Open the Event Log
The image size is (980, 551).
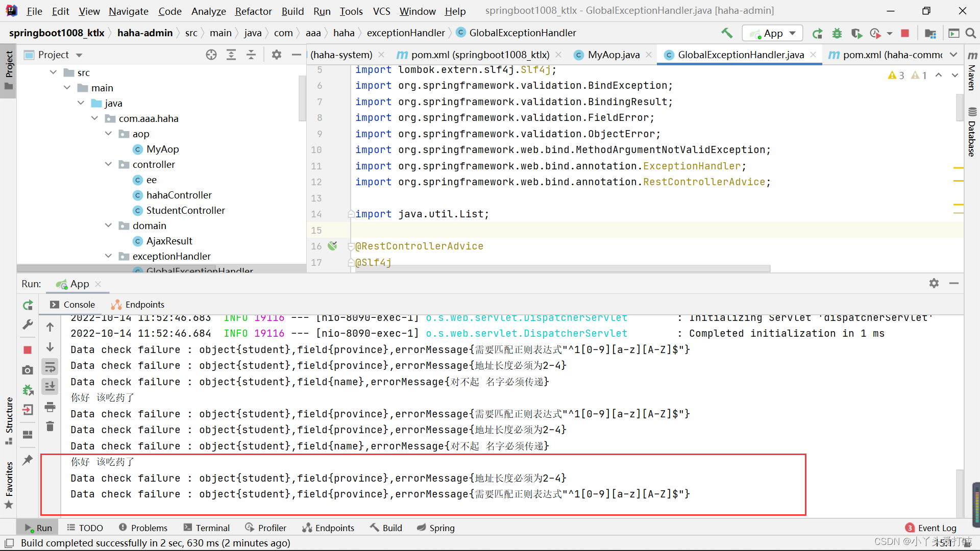pos(931,528)
